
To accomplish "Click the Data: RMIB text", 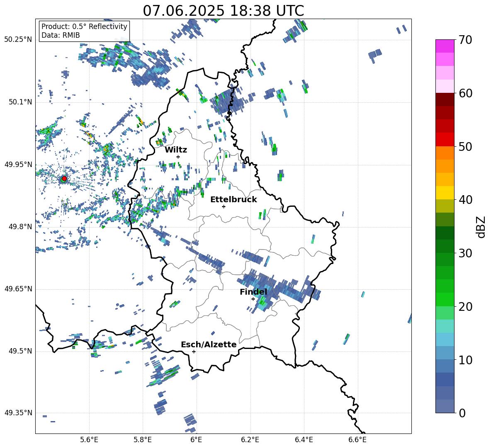I will (61, 35).
